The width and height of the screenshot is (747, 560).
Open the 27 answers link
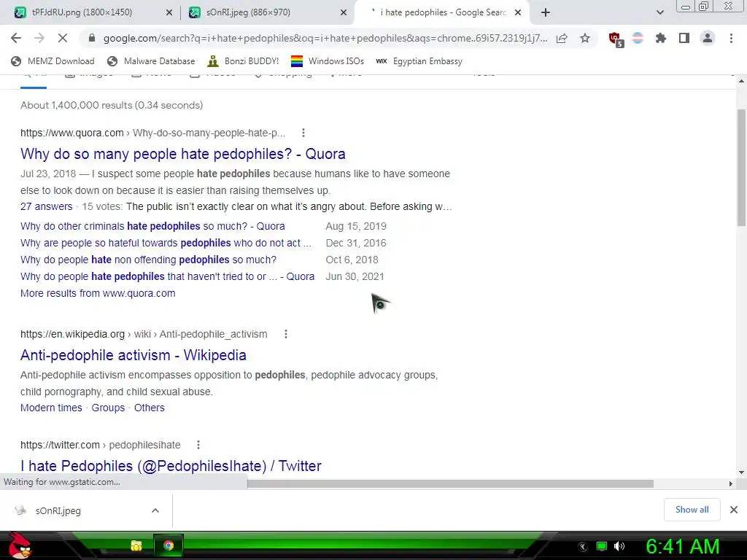click(46, 206)
